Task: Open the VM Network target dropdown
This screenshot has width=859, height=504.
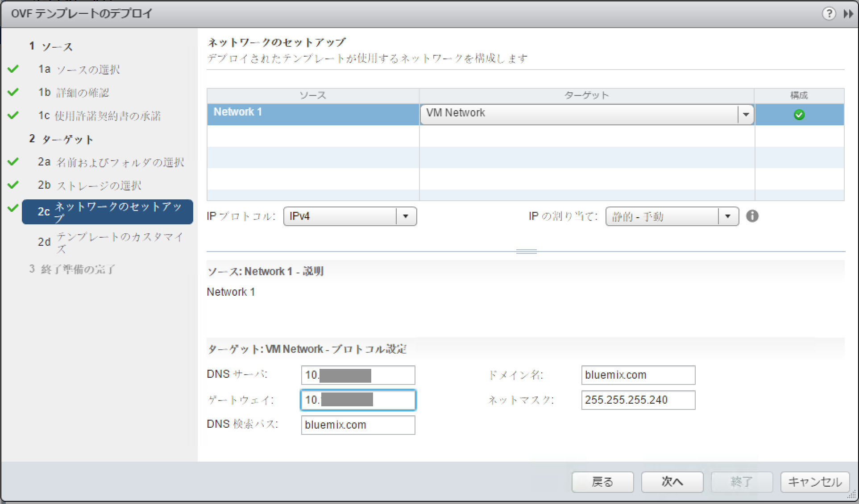Action: tap(745, 115)
